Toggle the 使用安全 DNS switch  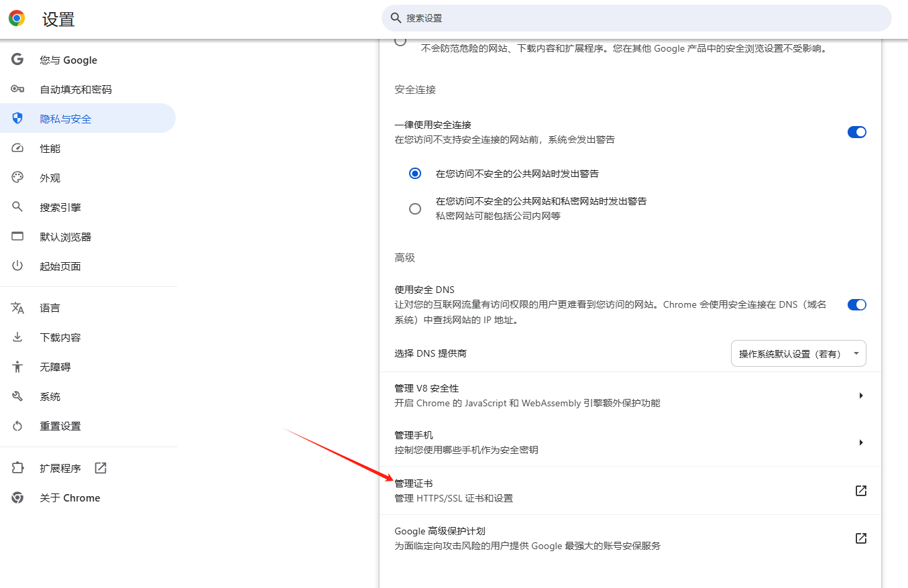(857, 305)
